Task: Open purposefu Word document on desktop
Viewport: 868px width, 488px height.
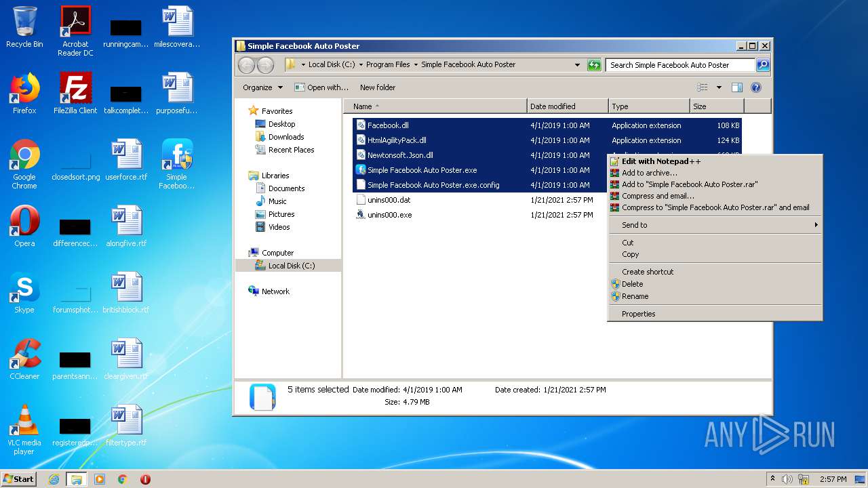Action: [x=177, y=94]
